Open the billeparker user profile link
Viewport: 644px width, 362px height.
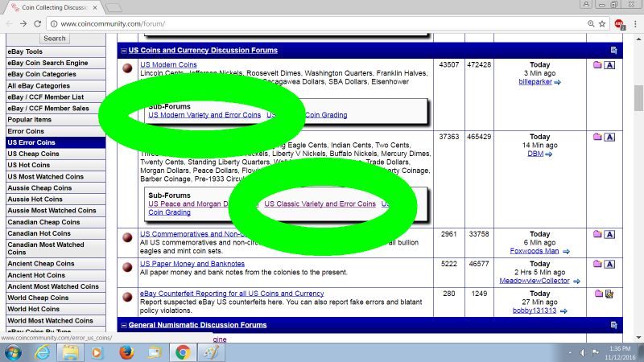535,82
